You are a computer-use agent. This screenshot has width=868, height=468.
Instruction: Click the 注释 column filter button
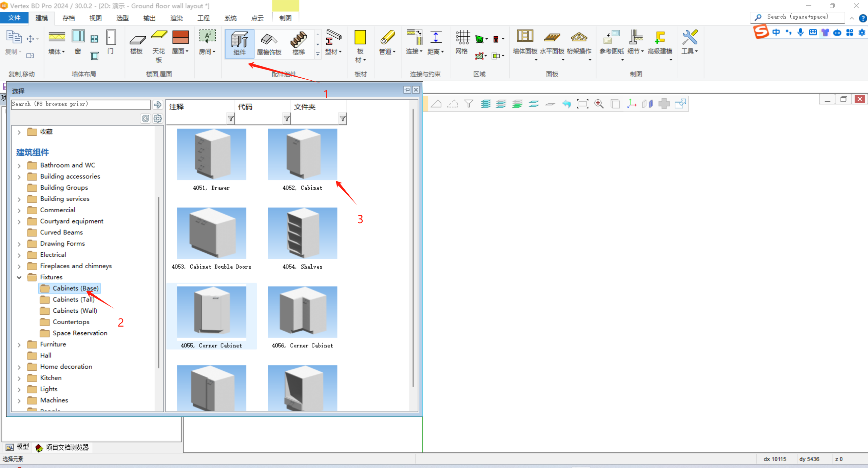coord(231,119)
